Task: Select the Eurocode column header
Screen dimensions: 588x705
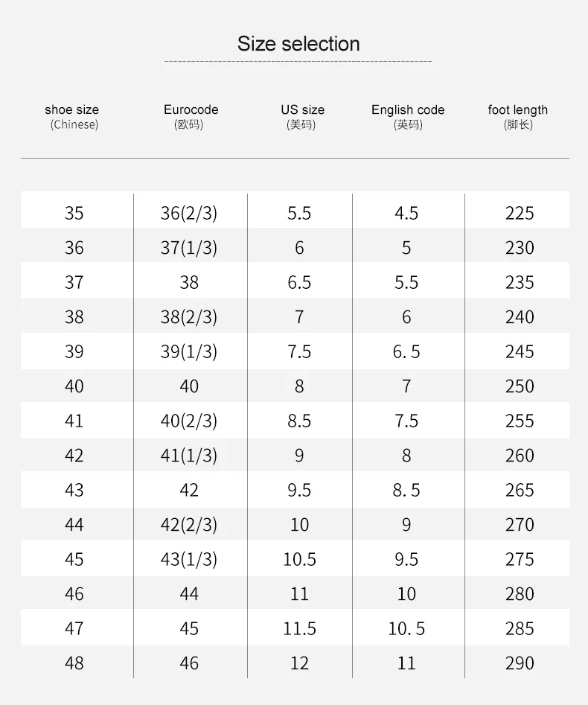Action: pyautogui.click(x=191, y=117)
